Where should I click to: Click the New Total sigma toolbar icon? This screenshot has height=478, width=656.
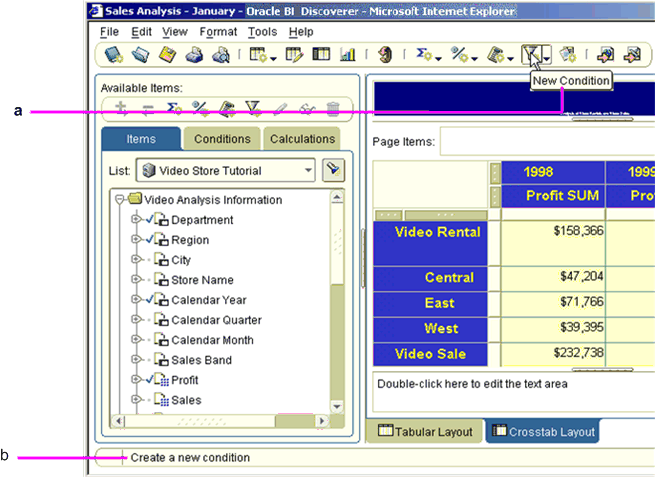pos(424,54)
